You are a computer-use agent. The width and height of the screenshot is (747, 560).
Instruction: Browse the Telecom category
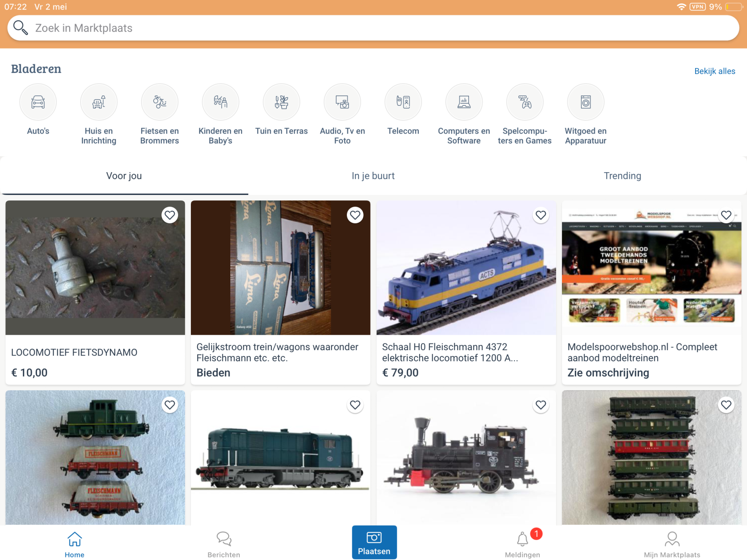click(403, 102)
